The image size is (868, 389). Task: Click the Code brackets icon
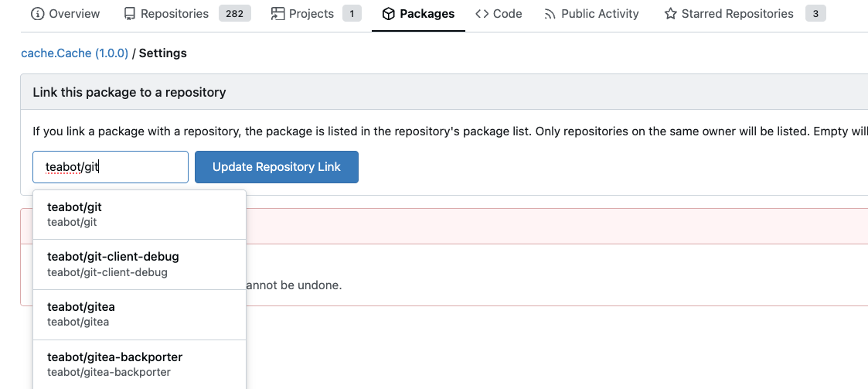click(482, 14)
